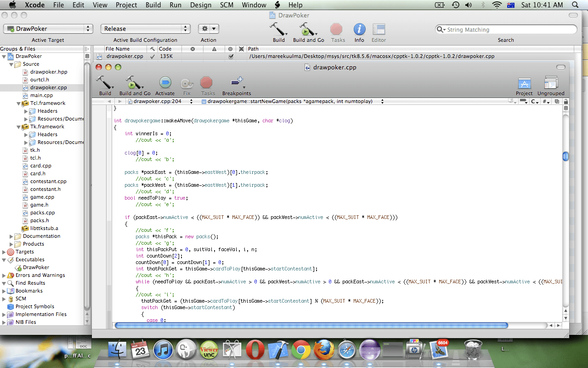This screenshot has height=368, width=588.
Task: Open the Info inspector
Action: (359, 29)
